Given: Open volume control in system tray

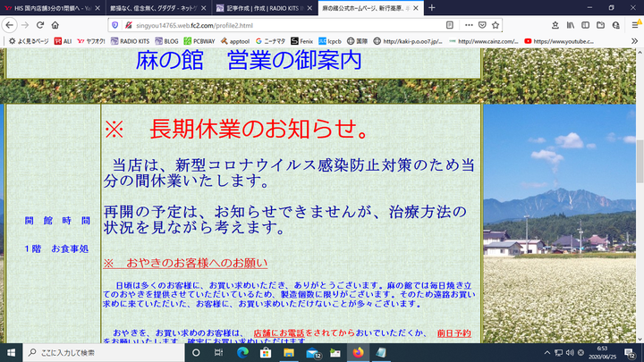Looking at the screenshot, I should 570,352.
